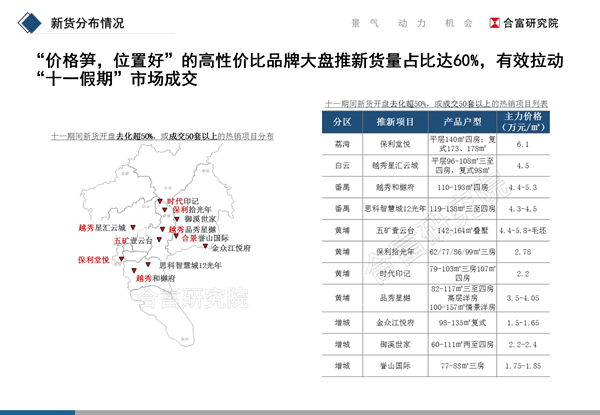Click the 产品户型 table column header
The image size is (600, 415).
tap(462, 122)
